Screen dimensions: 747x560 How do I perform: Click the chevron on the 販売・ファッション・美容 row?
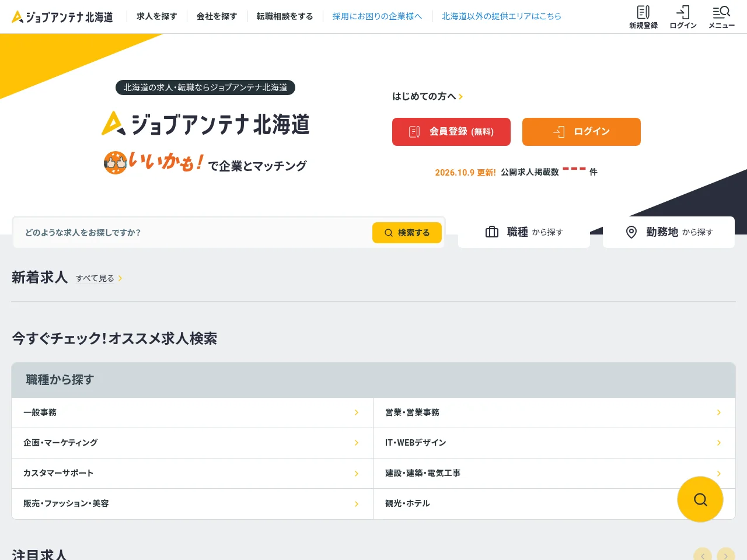click(x=357, y=503)
